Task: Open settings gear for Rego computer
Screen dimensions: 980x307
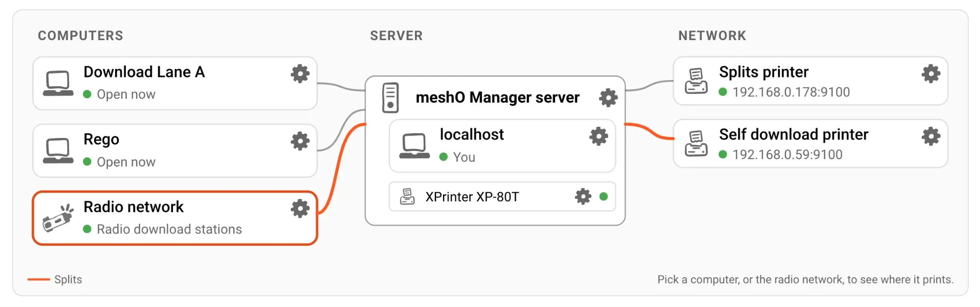Action: click(x=300, y=141)
